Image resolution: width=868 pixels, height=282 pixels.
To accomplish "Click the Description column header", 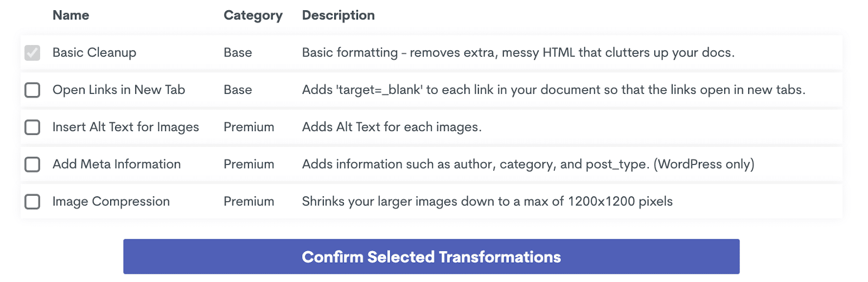I will [x=338, y=15].
